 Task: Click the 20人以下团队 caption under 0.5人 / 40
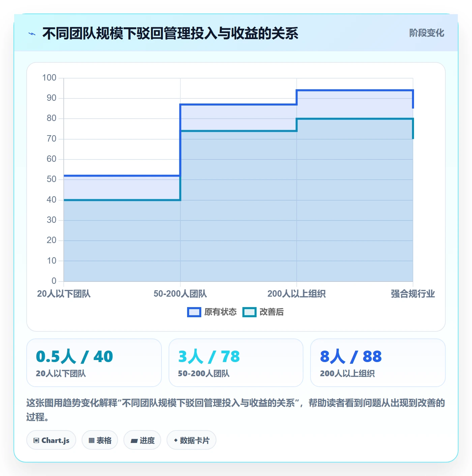pyautogui.click(x=61, y=374)
